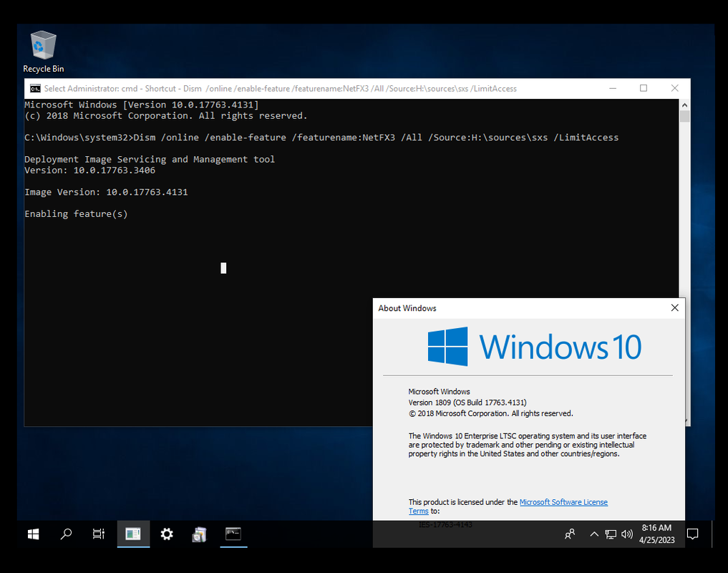Click 'Image Version: 10.0.17763.4131' line

point(107,192)
